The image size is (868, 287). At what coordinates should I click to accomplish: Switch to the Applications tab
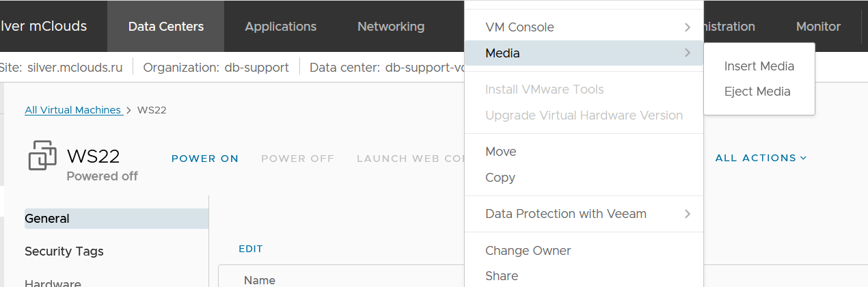[280, 27]
